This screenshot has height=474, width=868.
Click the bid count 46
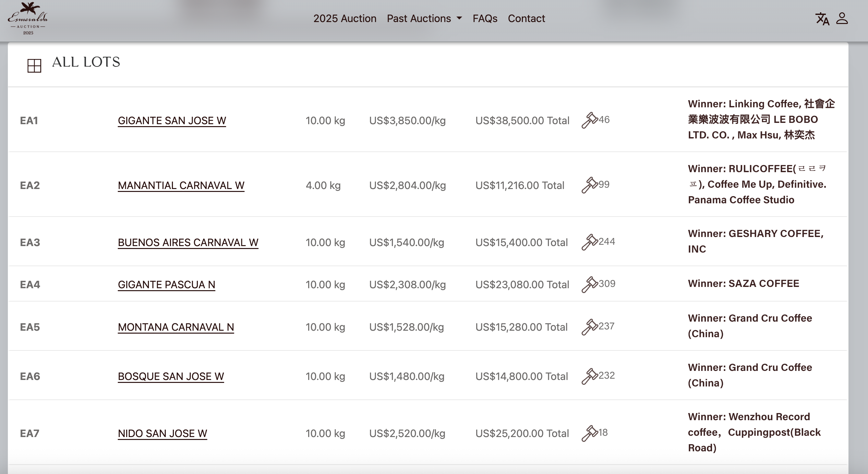click(x=604, y=120)
